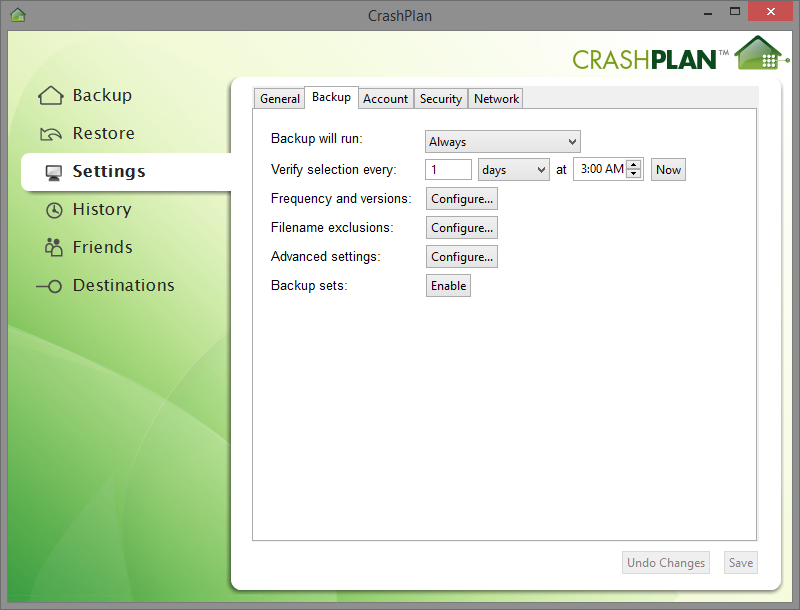This screenshot has height=610, width=800.
Task: Maximize the CrashPlan window
Action: 735,11
